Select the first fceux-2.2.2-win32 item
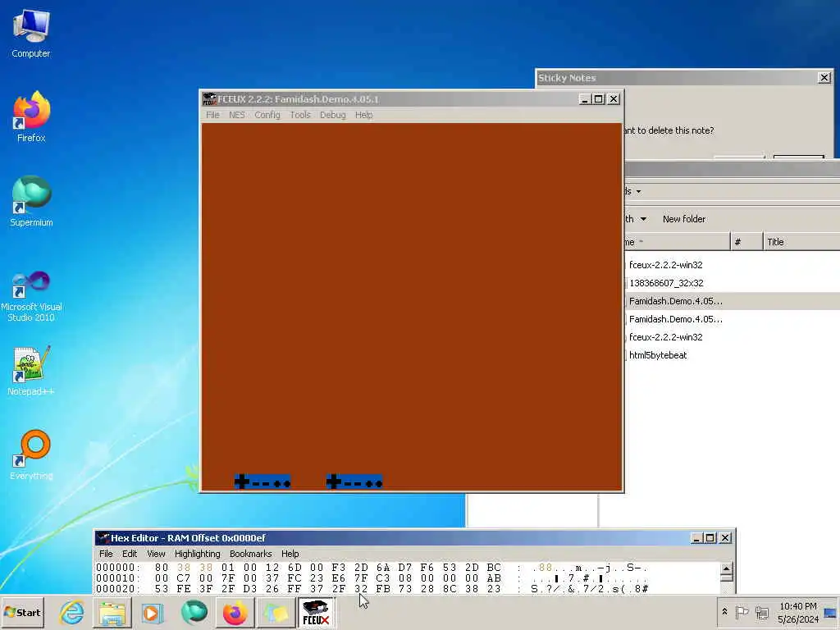Viewport: 840px width, 630px height. (x=665, y=265)
